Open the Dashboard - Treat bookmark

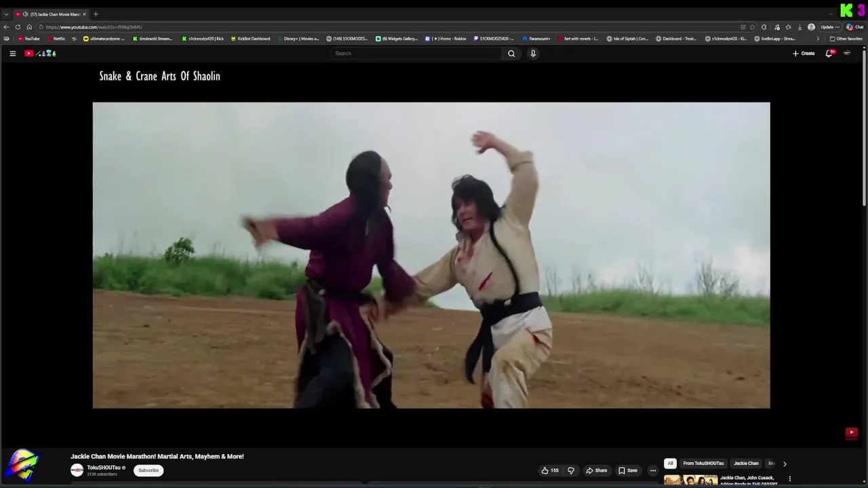coord(676,39)
